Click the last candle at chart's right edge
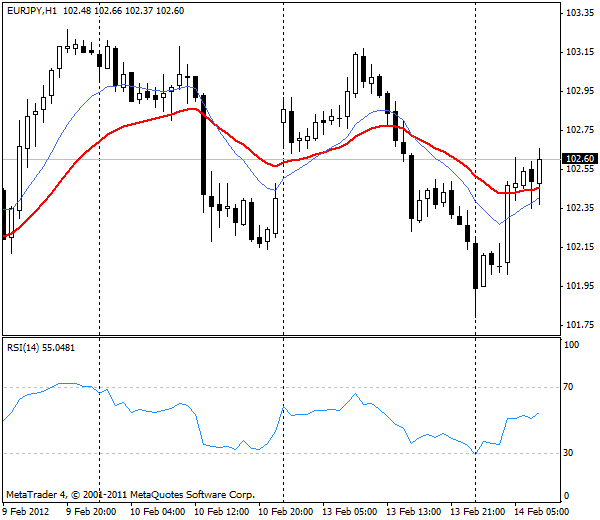The image size is (600, 520). tap(540, 172)
